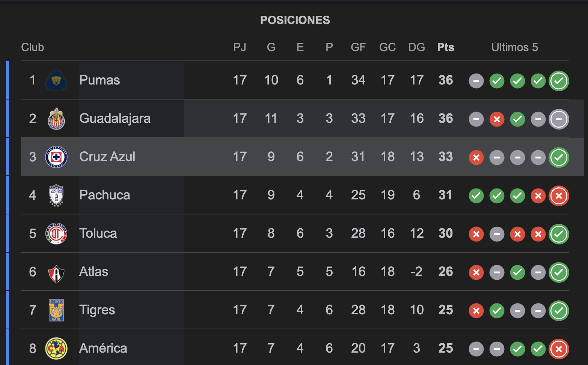Click Guadalajara's latest draw result icon
Viewport: 588px width, 365px height.
[x=559, y=119]
